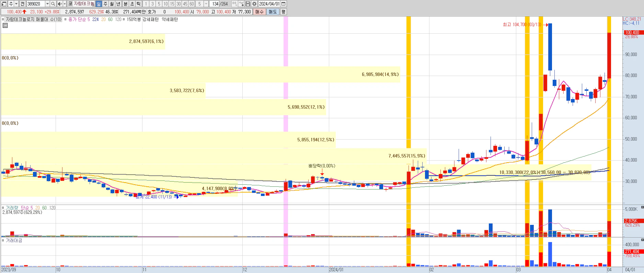The height and width of the screenshot is (273, 644).
Task: Select the 45 interval preset button
Action: click(185, 4)
